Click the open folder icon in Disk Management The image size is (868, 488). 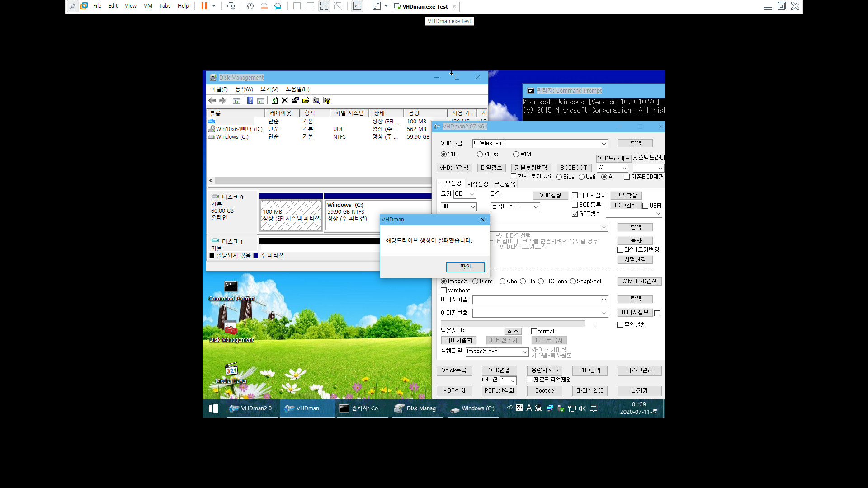(x=306, y=100)
